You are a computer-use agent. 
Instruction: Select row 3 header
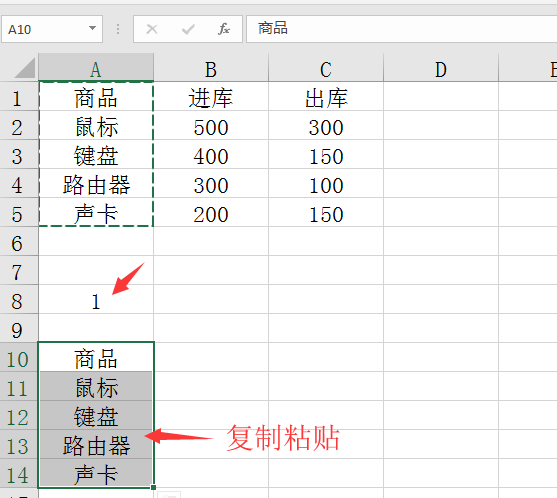pos(18,155)
